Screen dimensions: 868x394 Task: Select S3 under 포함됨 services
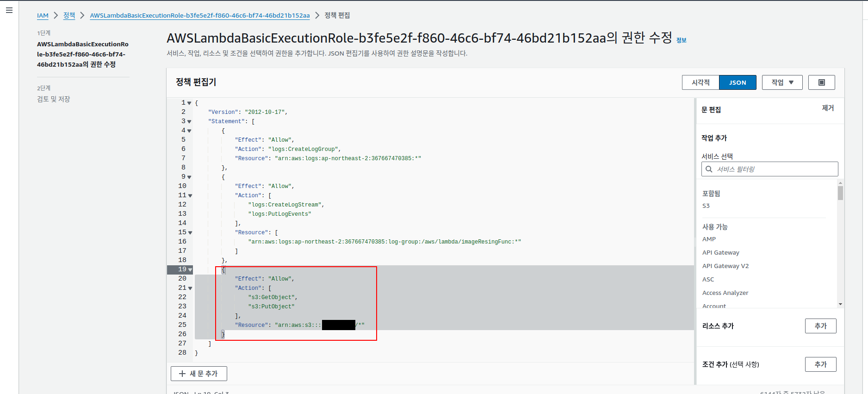[x=706, y=206]
